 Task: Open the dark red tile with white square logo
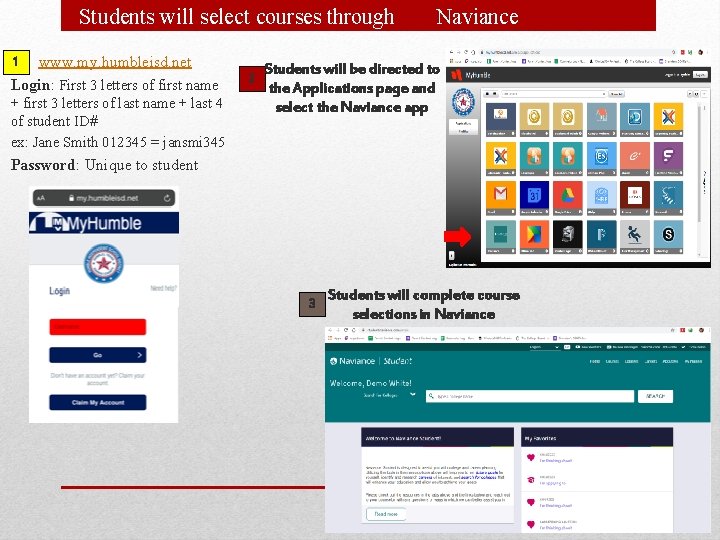coord(635,197)
